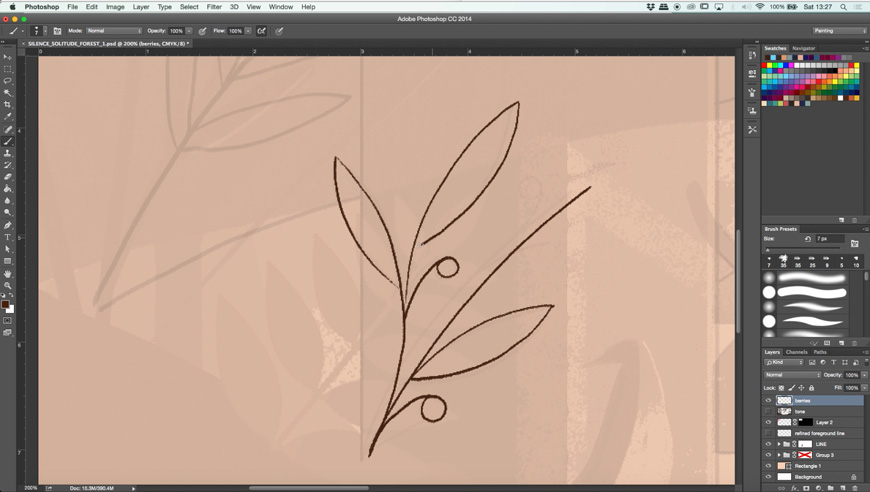Select the Pen tool
Image resolution: width=870 pixels, height=492 pixels.
tap(7, 225)
